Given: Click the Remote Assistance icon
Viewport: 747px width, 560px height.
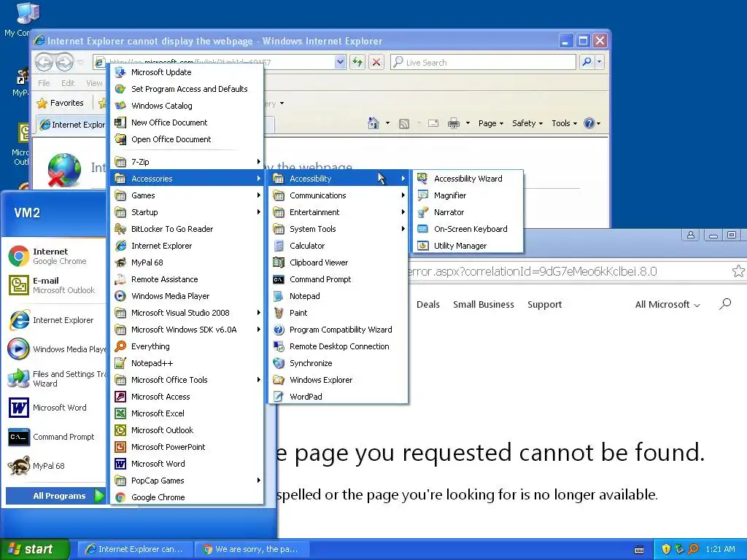Looking at the screenshot, I should click(120, 279).
